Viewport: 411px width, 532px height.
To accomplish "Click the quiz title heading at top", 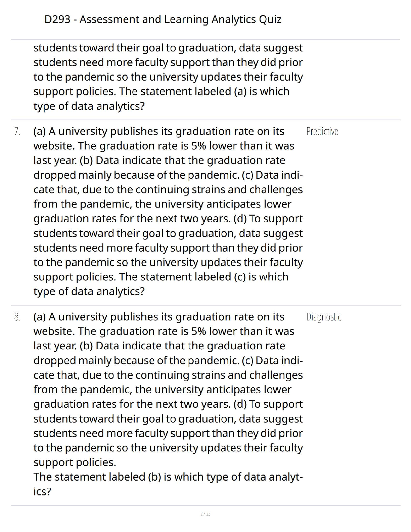I will [x=163, y=19].
